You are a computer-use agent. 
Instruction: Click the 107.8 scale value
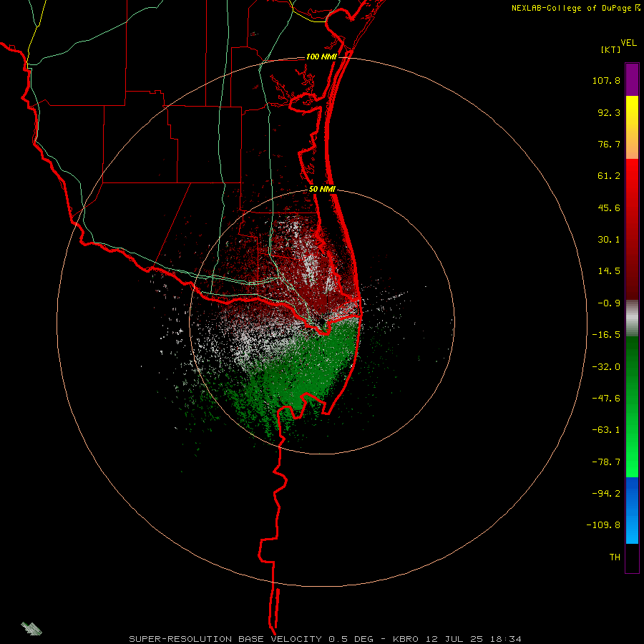point(606,80)
